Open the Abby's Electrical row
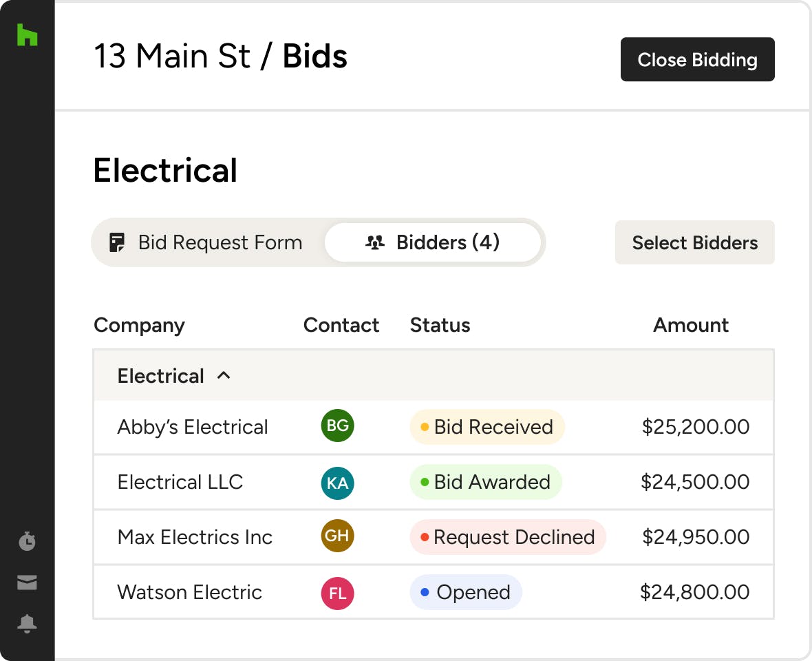Image resolution: width=812 pixels, height=661 pixels. coord(193,427)
